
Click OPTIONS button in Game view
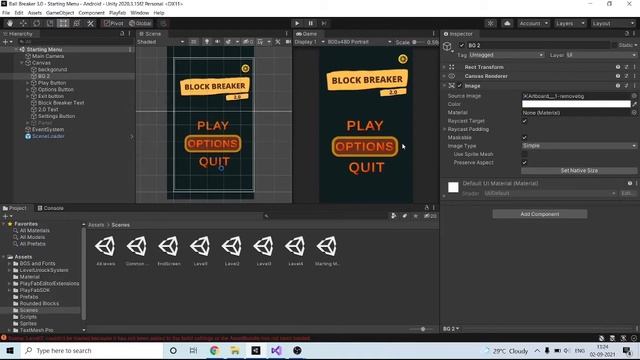365,147
